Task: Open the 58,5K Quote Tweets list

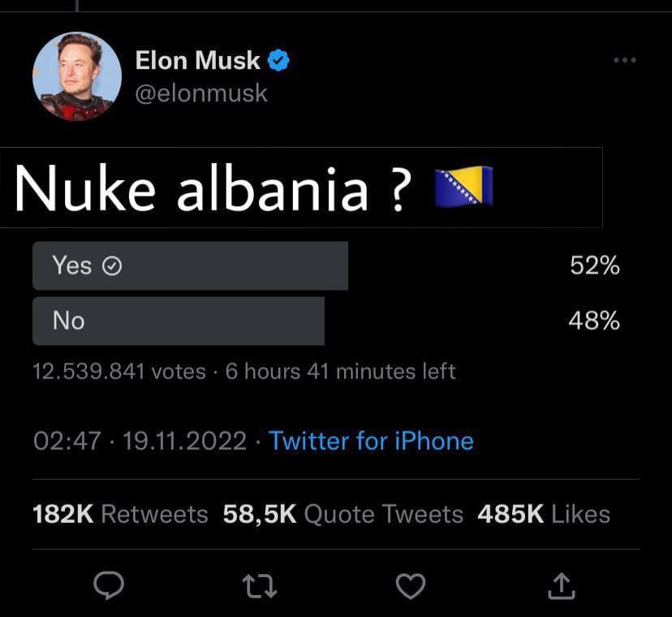Action: click(342, 514)
